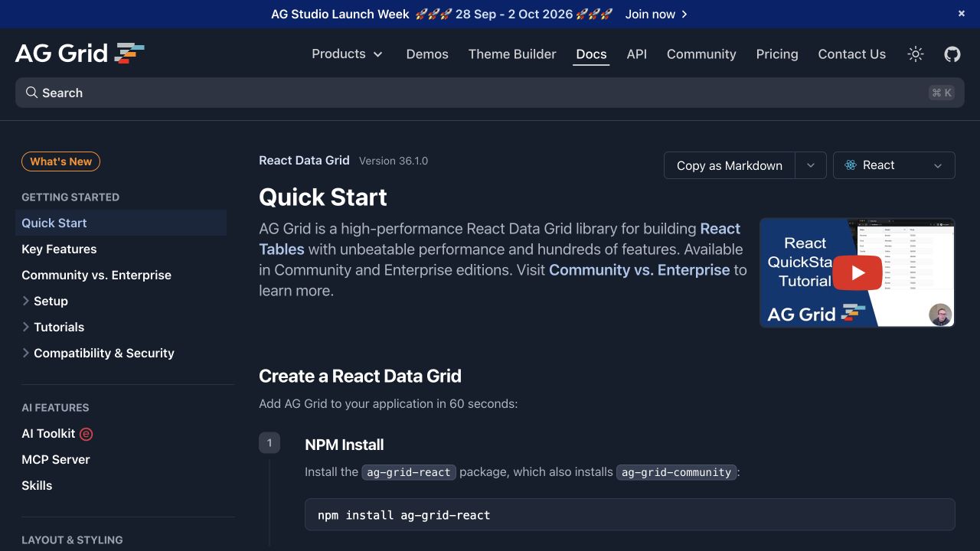Click the GETTING STARTED section label
This screenshot has height=551, width=980.
[x=70, y=197]
